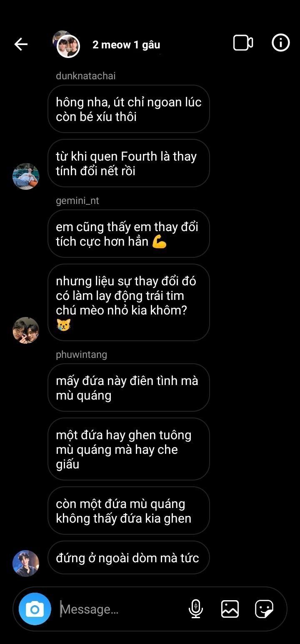Open the blue camera button

click(35, 609)
